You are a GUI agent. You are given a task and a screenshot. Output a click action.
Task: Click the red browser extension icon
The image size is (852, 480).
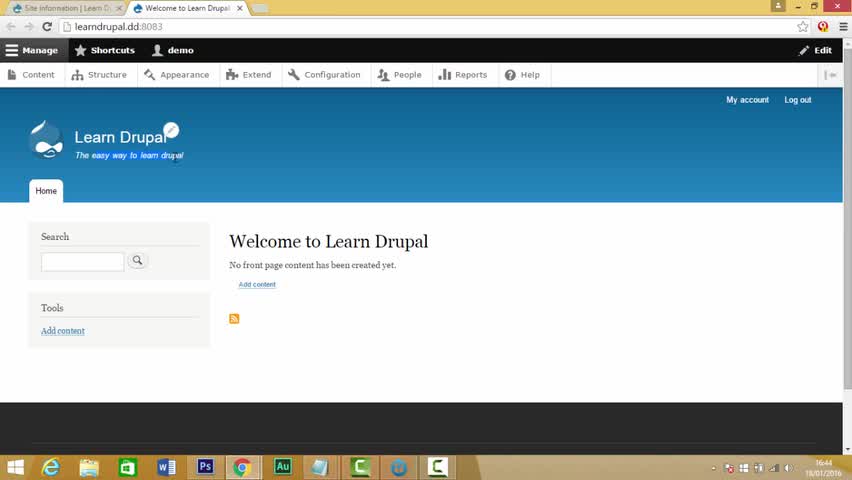[x=823, y=27]
